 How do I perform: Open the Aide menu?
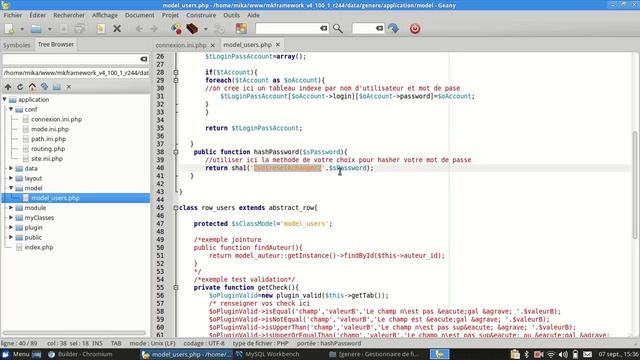(253, 15)
